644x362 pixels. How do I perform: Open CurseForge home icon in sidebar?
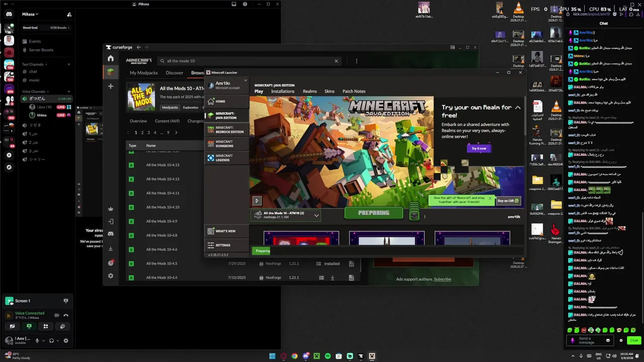(x=111, y=58)
